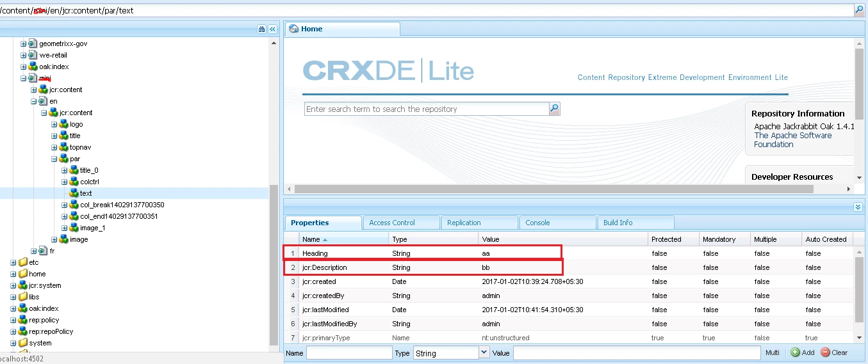The height and width of the screenshot is (364, 868).
Task: Click the rep:policy node icon
Action: coord(23,320)
